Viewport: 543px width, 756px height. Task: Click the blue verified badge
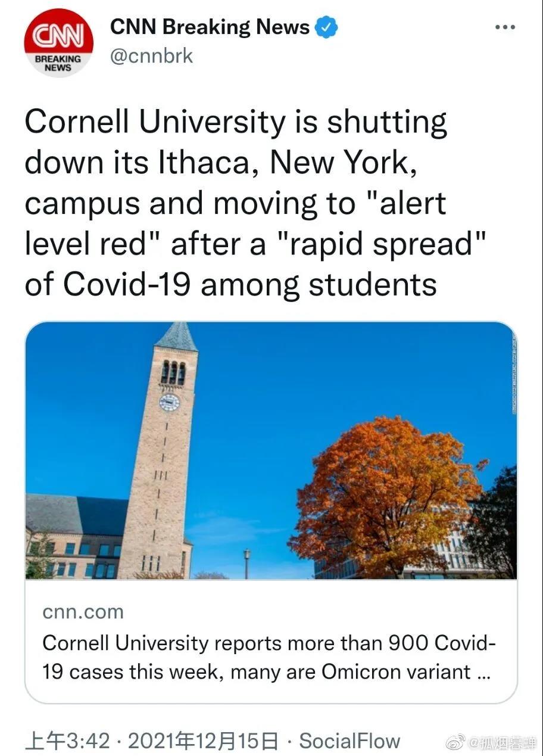pyautogui.click(x=326, y=27)
